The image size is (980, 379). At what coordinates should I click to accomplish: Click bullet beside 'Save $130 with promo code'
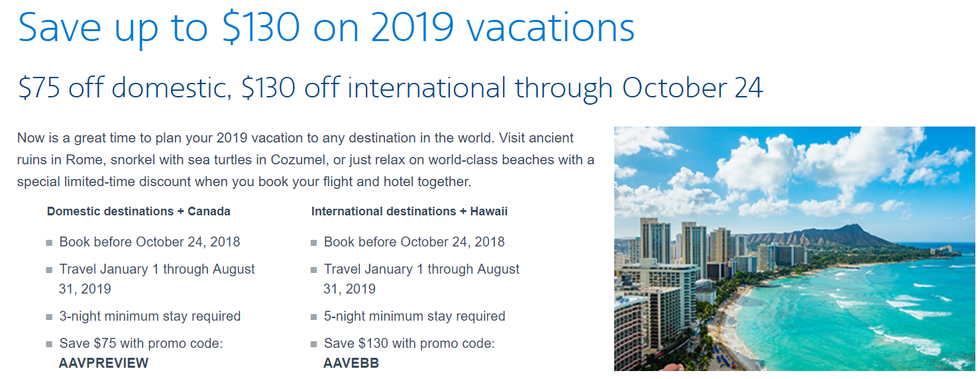[313, 345]
